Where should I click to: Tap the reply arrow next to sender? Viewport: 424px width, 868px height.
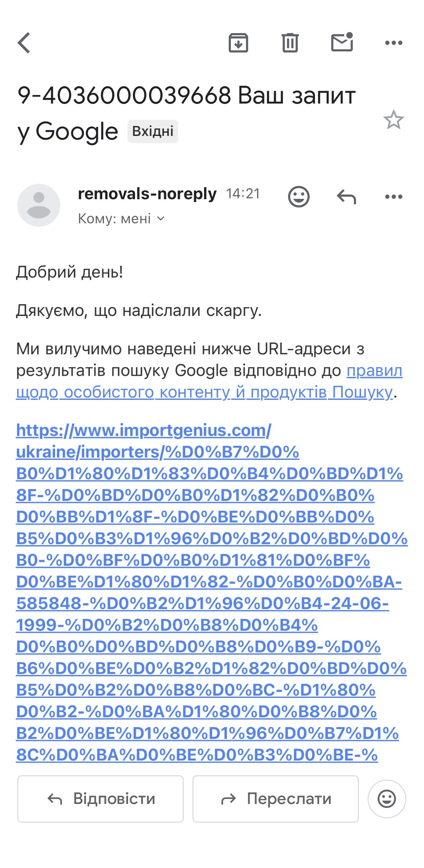click(x=346, y=197)
